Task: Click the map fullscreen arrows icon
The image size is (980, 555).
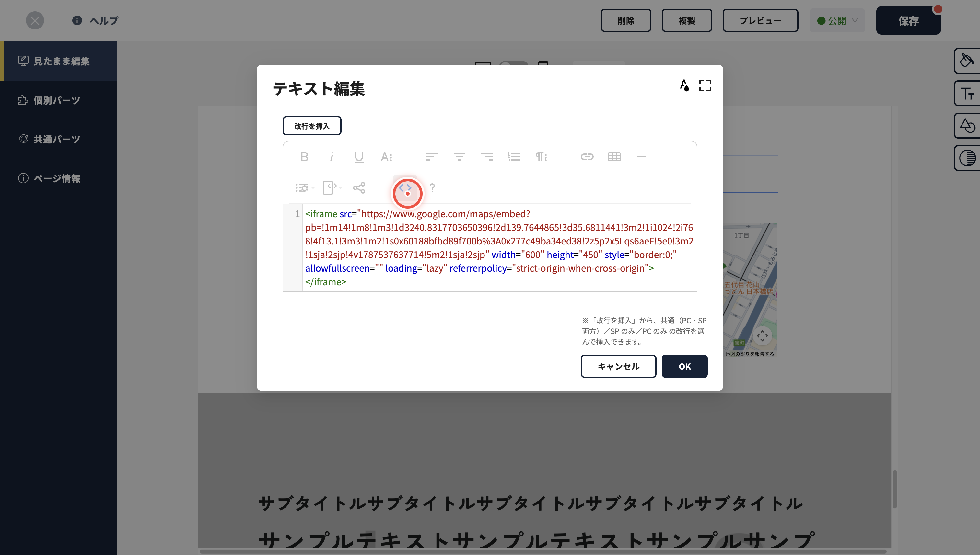Action: [762, 336]
